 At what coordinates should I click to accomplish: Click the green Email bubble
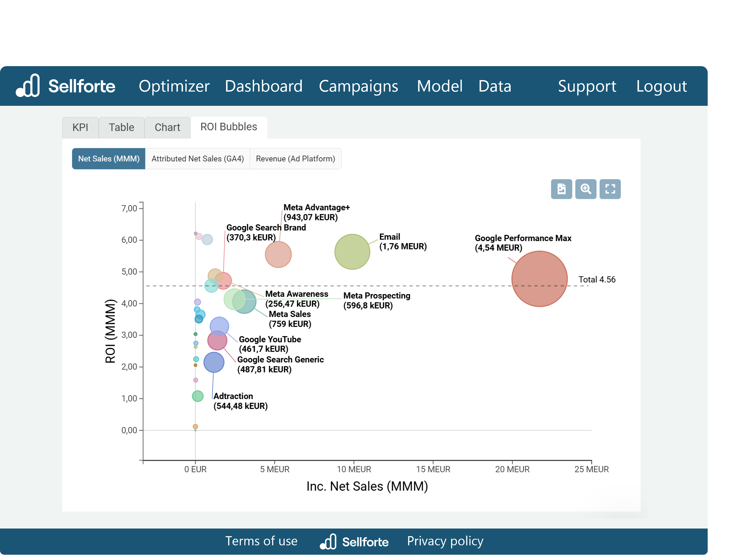coord(352,251)
